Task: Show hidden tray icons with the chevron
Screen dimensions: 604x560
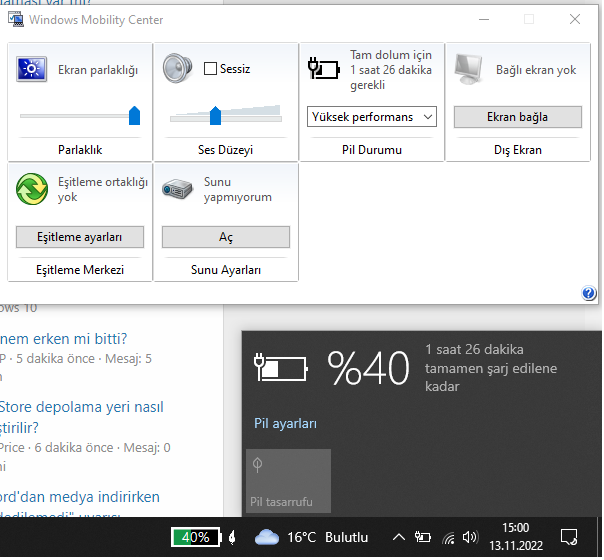Action: [x=399, y=538]
